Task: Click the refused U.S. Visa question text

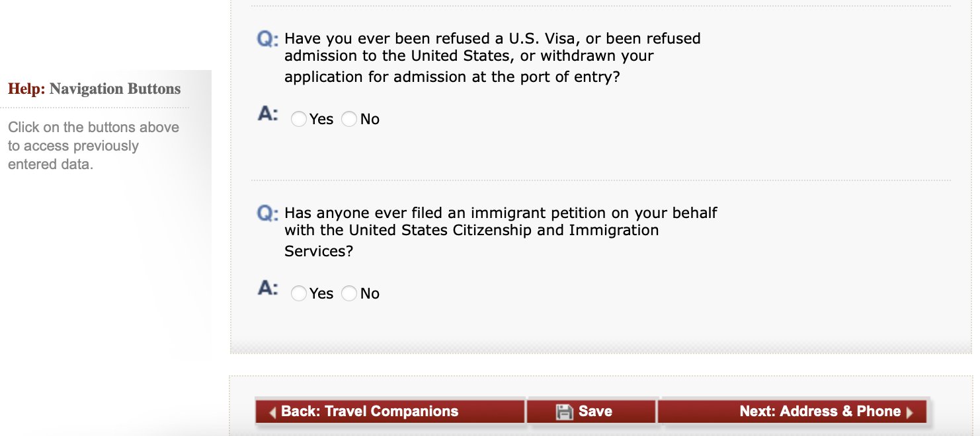Action: pos(493,57)
